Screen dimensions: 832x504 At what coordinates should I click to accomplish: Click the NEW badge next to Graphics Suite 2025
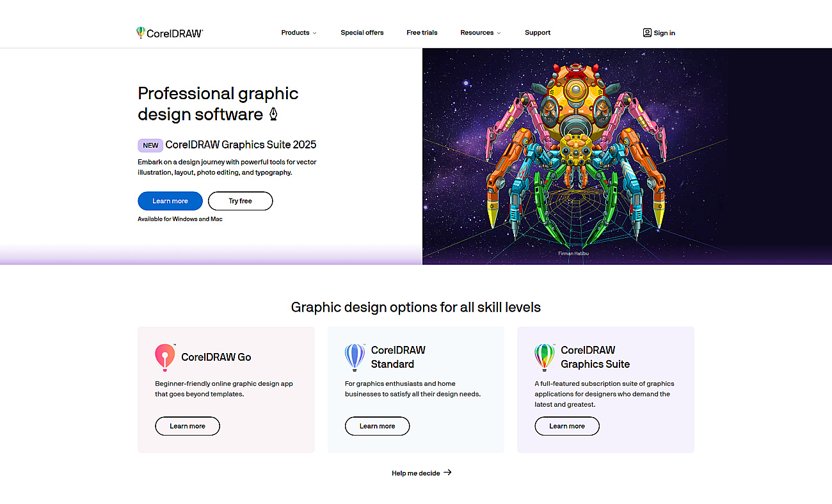[x=150, y=145]
